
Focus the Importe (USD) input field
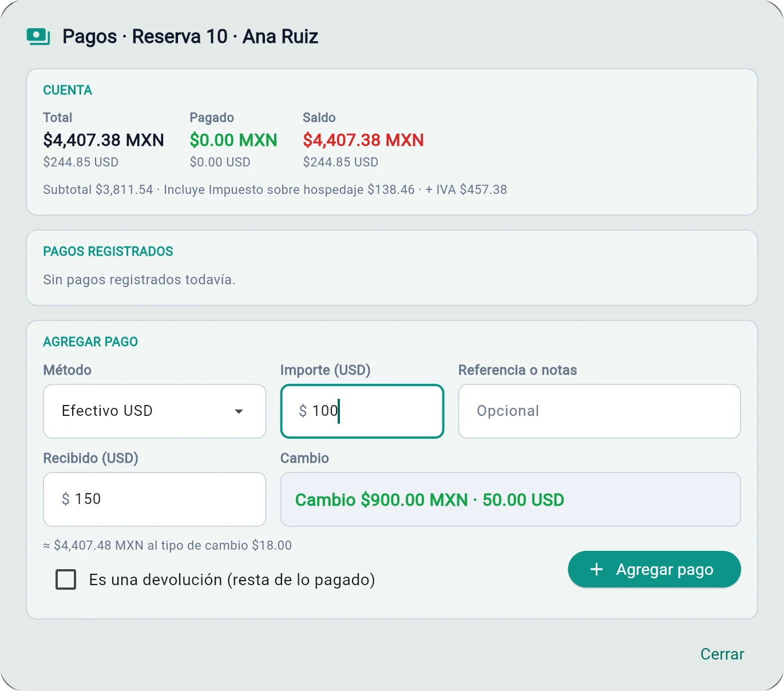tap(362, 411)
